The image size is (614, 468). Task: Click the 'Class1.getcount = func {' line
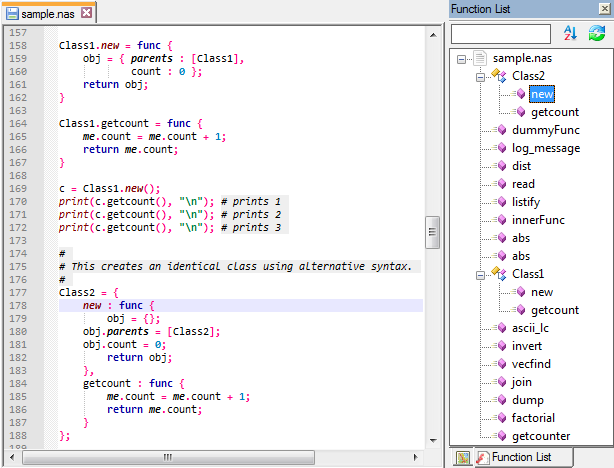(131, 123)
